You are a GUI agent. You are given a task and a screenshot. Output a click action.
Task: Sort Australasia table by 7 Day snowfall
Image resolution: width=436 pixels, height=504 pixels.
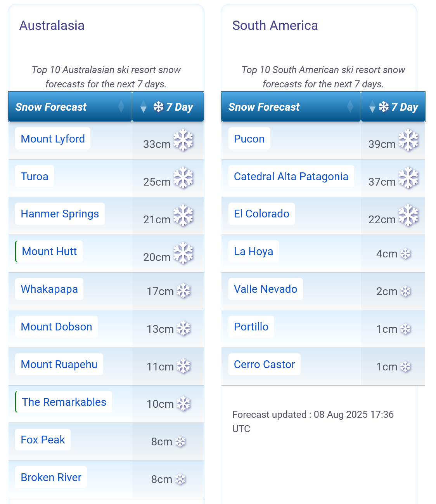[168, 107]
